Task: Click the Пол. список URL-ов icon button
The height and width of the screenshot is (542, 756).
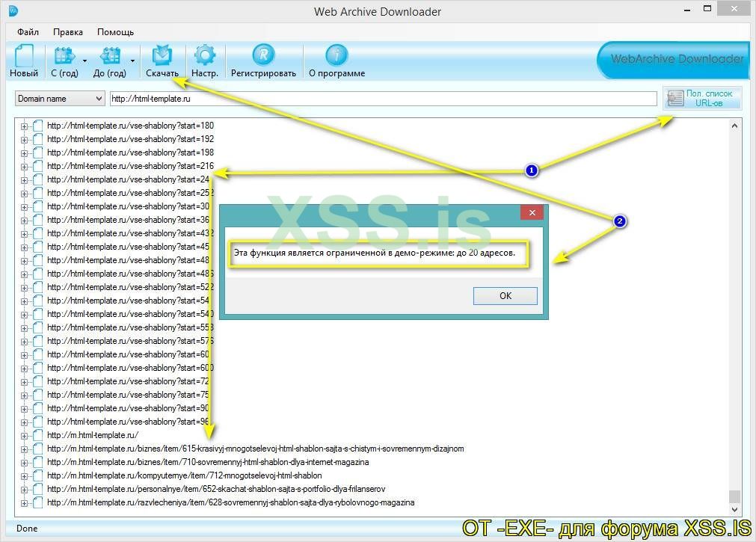Action: click(x=701, y=97)
